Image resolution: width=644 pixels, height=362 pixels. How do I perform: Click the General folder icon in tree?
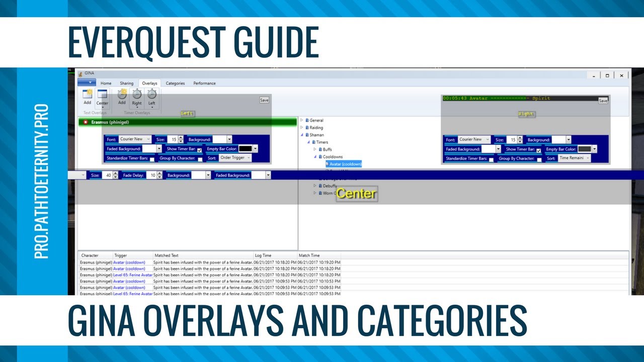pyautogui.click(x=307, y=121)
